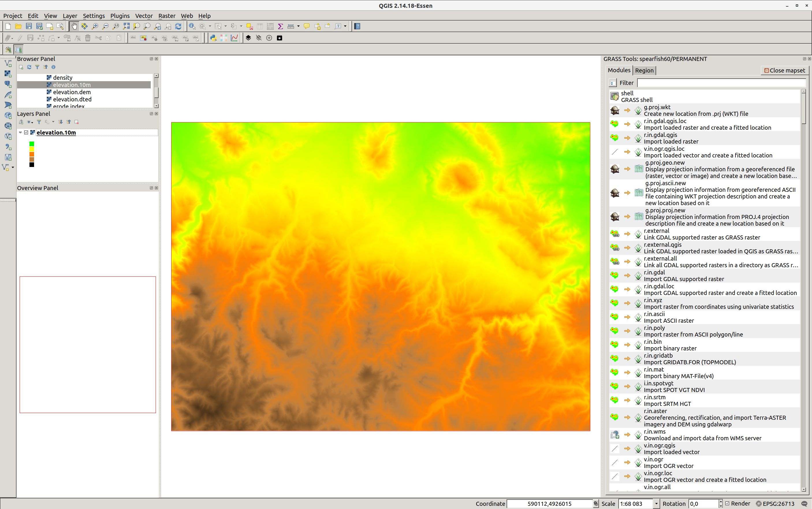Open the v.in.ogr Import OGR vector module
812x509 pixels.
pyautogui.click(x=704, y=462)
